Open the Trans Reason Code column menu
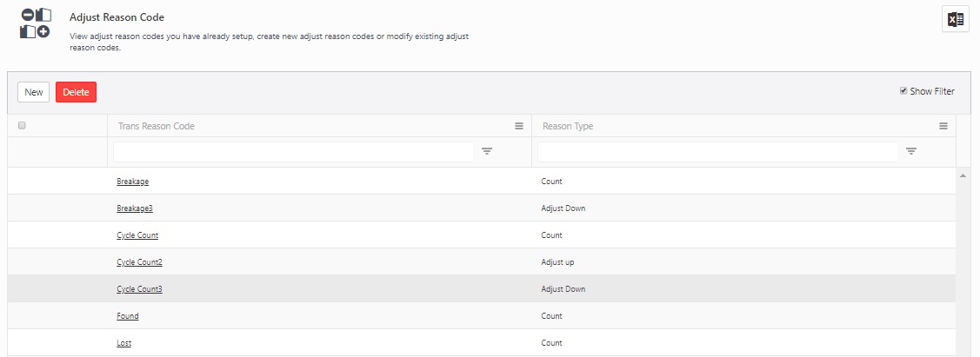This screenshot has width=980, height=357. click(x=519, y=126)
